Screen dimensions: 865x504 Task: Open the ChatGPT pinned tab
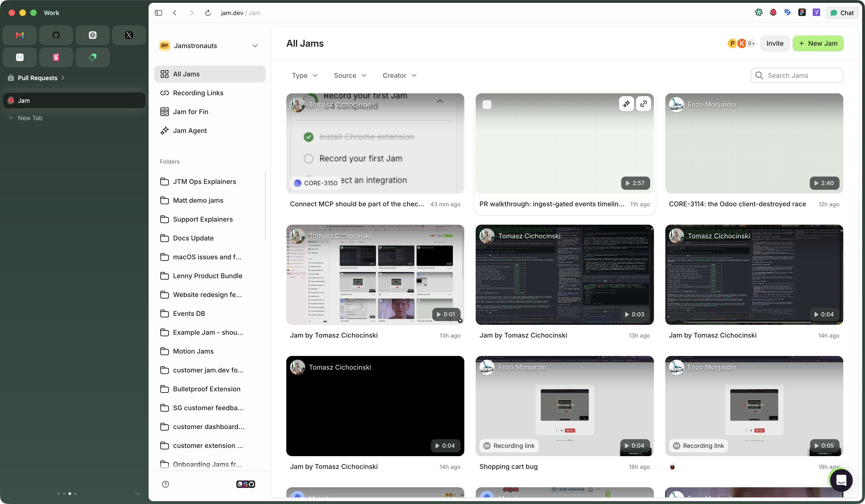tap(92, 35)
